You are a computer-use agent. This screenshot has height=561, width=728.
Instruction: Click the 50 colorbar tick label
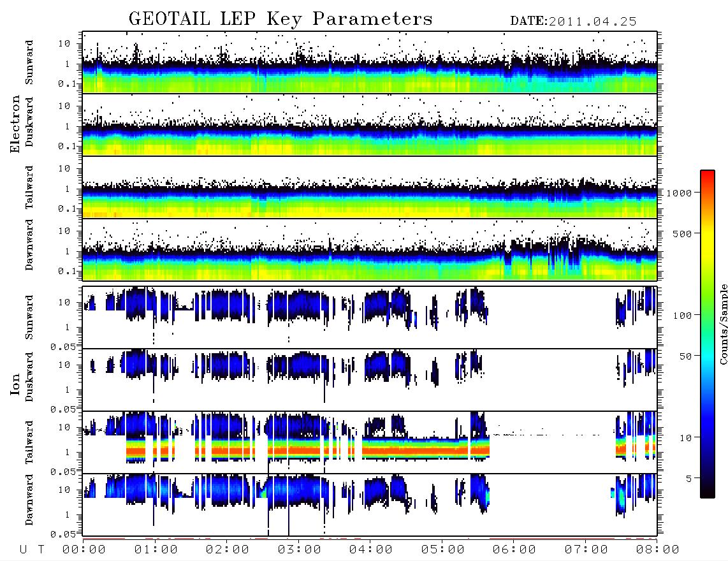pyautogui.click(x=685, y=356)
